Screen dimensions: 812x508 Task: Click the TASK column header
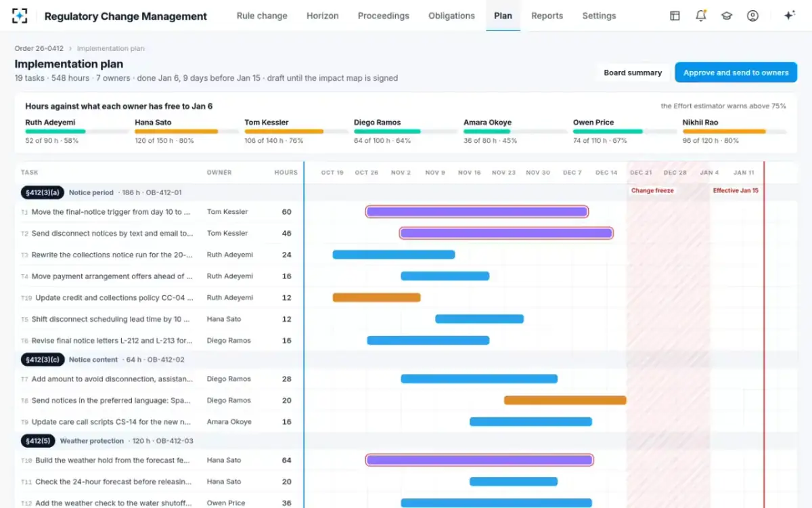tap(30, 173)
